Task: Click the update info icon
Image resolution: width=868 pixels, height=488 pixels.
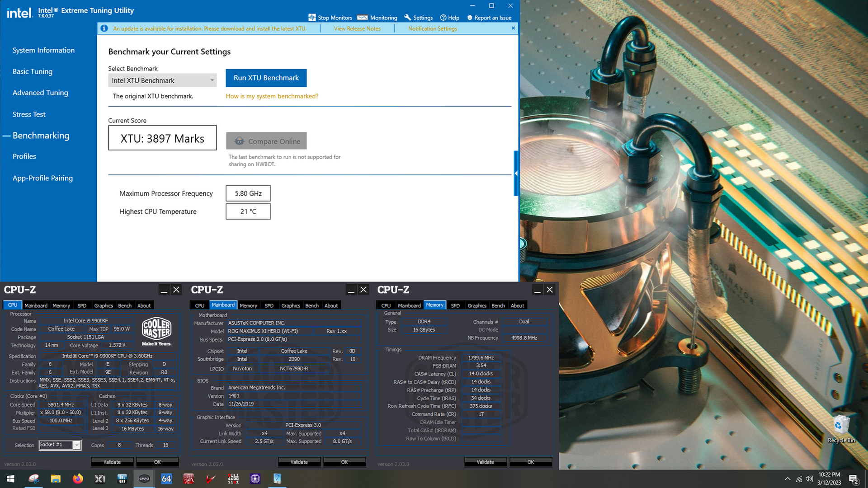Action: pyautogui.click(x=104, y=28)
